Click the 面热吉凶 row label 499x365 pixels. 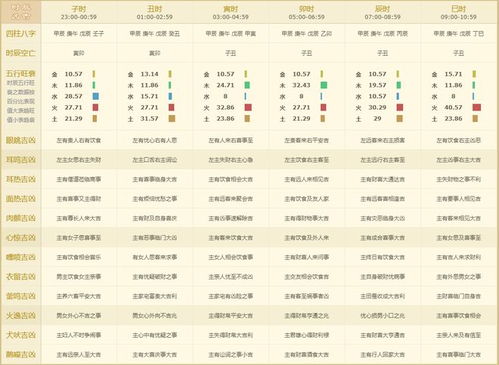(21, 199)
